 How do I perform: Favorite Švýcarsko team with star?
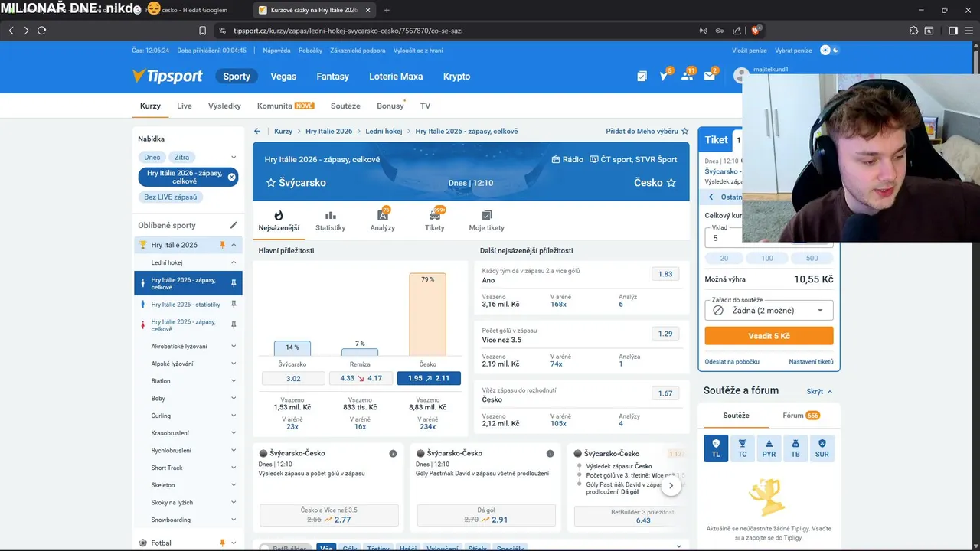point(270,183)
